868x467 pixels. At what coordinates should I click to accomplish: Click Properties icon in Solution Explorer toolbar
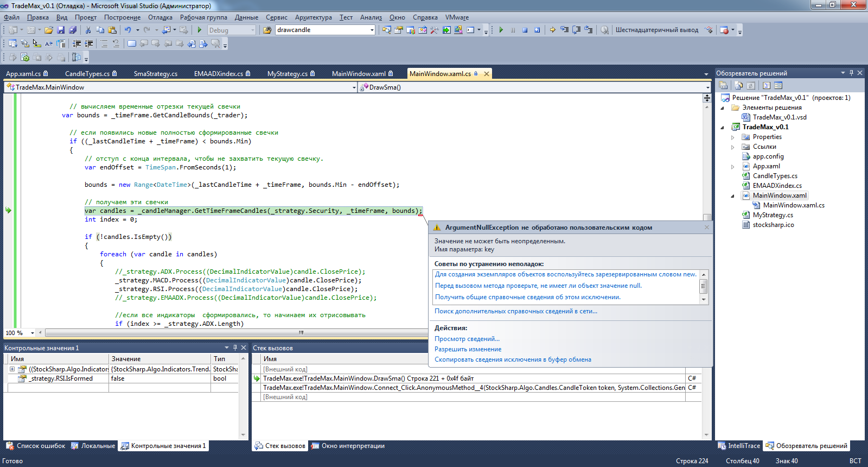coord(723,85)
